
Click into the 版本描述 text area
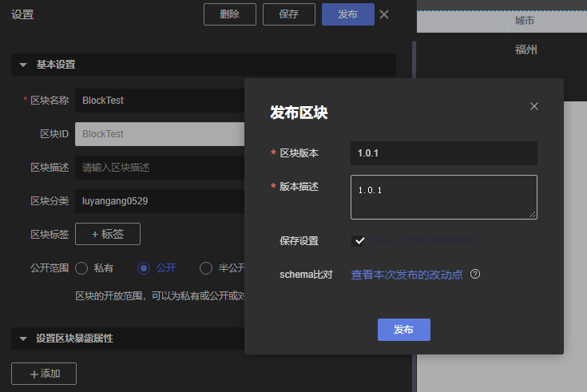click(x=443, y=196)
